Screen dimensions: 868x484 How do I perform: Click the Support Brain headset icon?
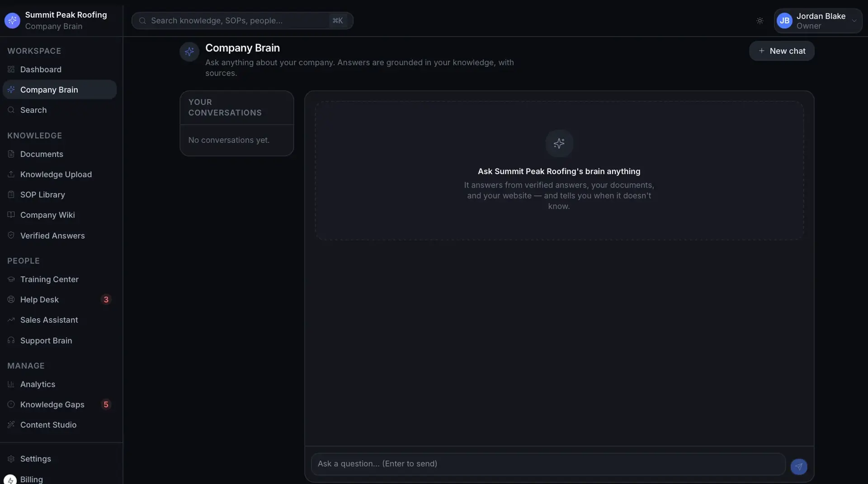[x=11, y=340]
